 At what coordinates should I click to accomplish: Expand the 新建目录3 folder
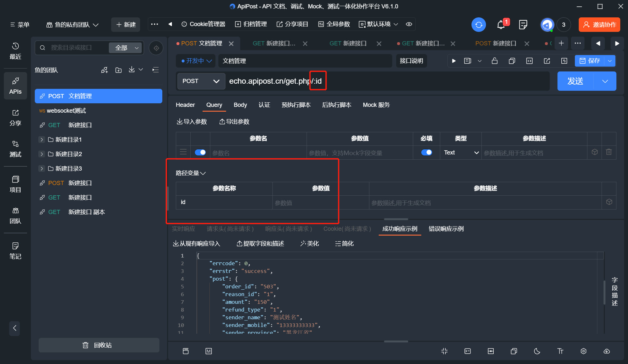[42, 169]
